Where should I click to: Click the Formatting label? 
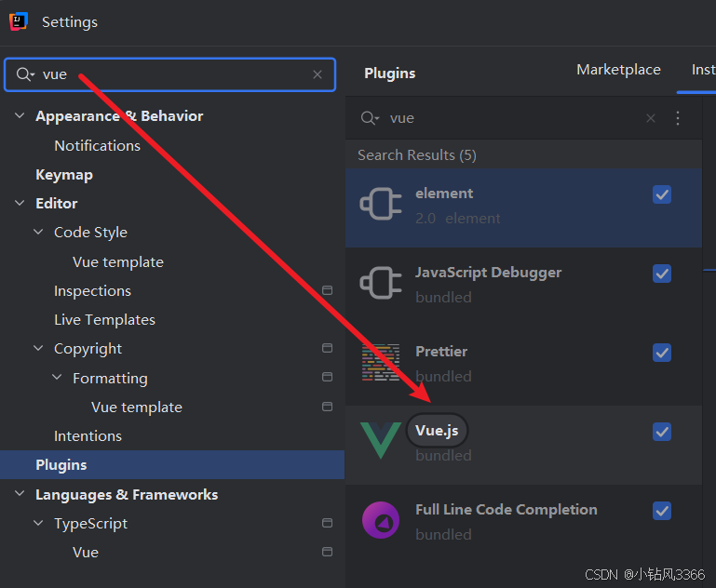click(x=110, y=378)
